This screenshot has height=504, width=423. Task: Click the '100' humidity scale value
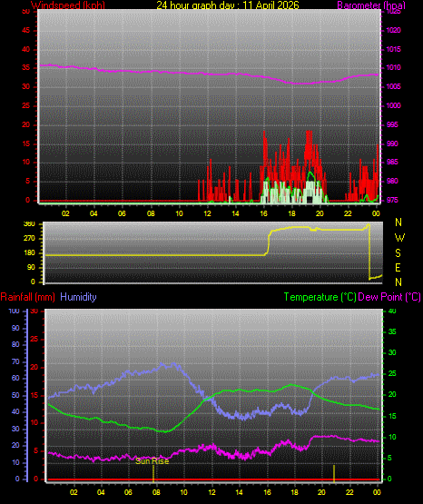15,311
